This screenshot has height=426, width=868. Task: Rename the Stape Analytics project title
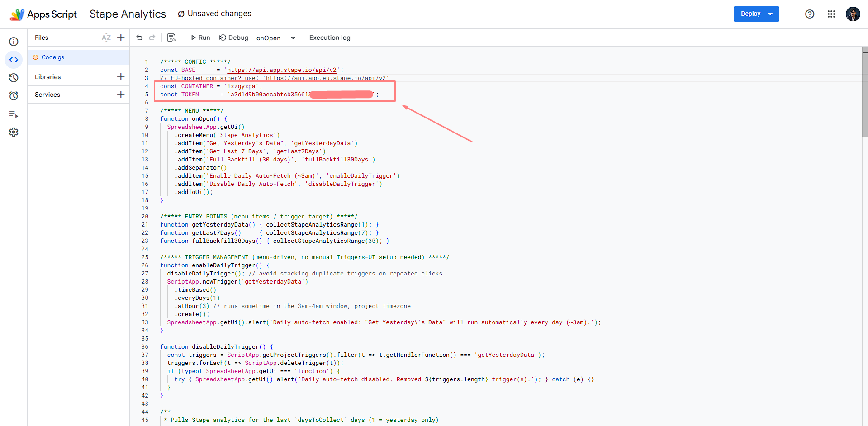[128, 14]
